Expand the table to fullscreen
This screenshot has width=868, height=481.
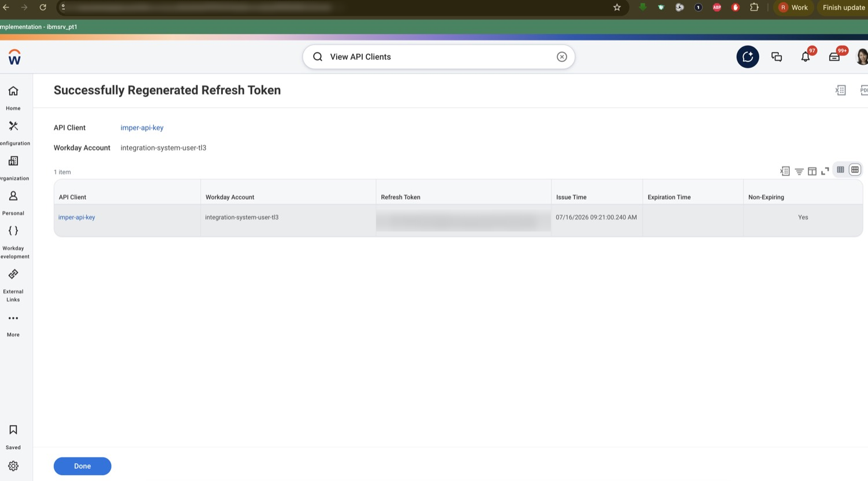pos(825,171)
